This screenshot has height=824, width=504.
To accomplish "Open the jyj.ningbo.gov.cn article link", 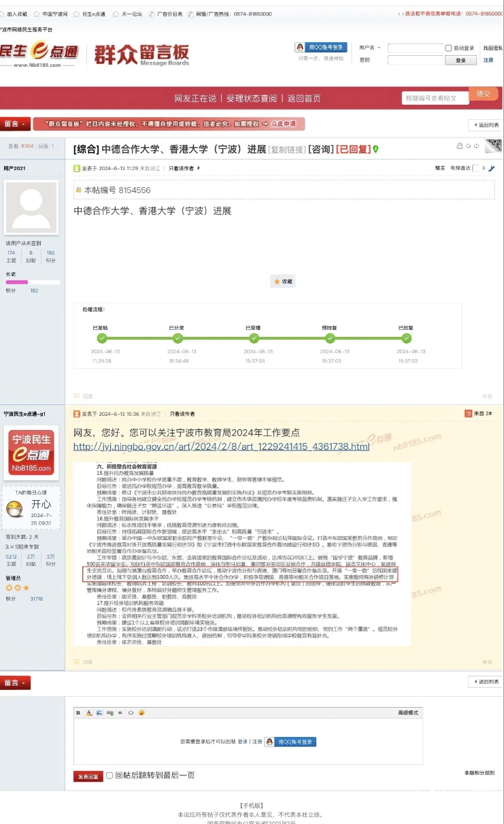I will [222, 446].
